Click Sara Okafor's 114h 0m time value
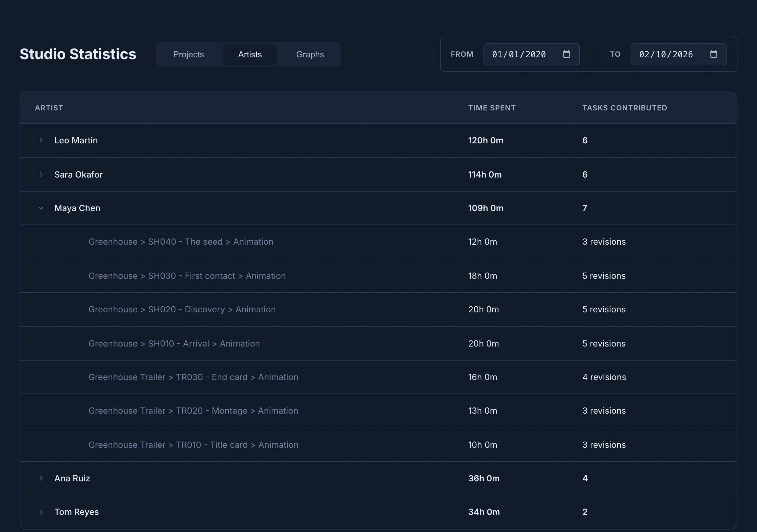Screen dimensions: 757x532 (x=485, y=174)
